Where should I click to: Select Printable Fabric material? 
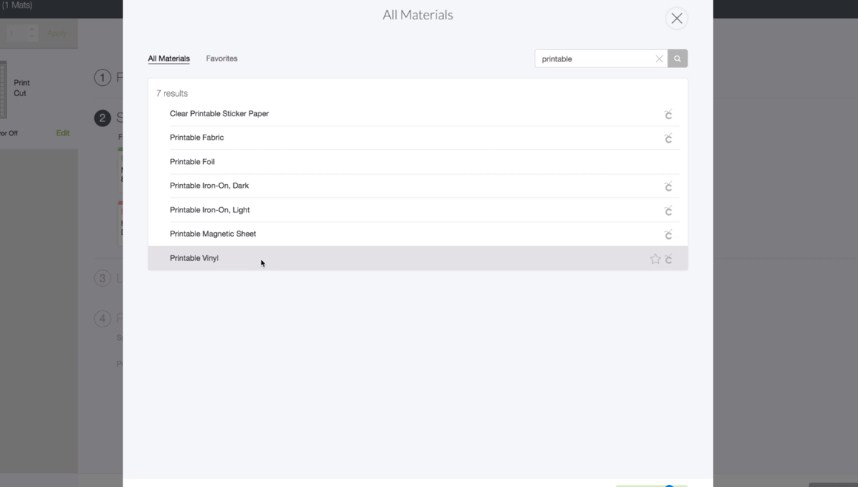click(x=418, y=138)
